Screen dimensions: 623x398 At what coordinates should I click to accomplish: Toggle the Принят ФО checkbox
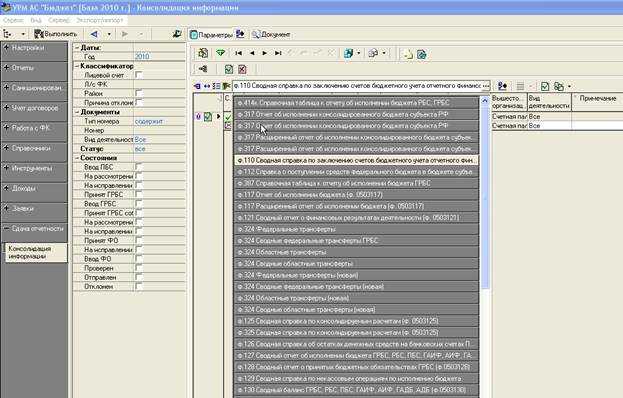(138, 240)
